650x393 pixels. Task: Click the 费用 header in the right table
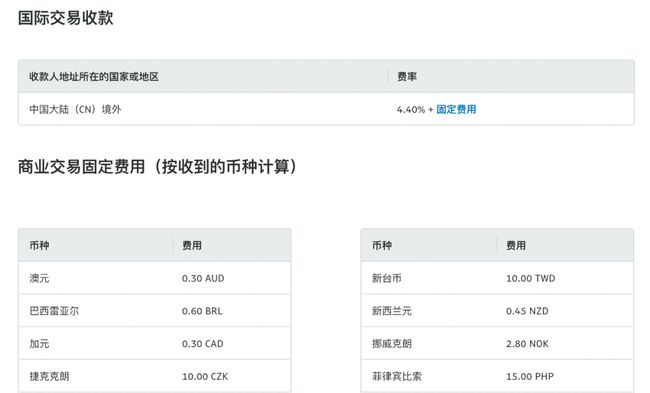click(516, 245)
